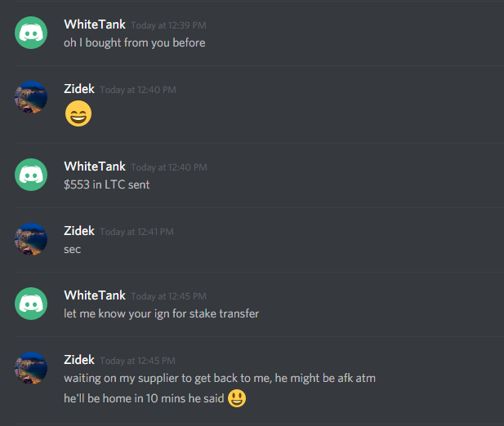Open WhiteTank's avatar at 12:39 PM message
The image size is (504, 426).
31,33
